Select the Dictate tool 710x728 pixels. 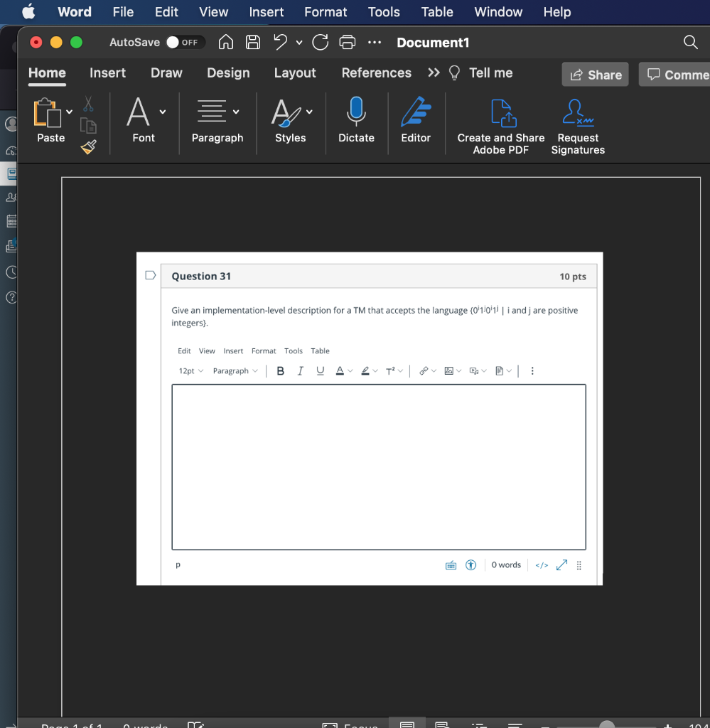coord(356,121)
